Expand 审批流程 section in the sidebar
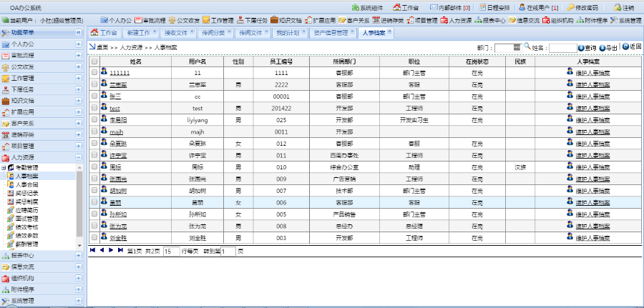 [x=79, y=55]
